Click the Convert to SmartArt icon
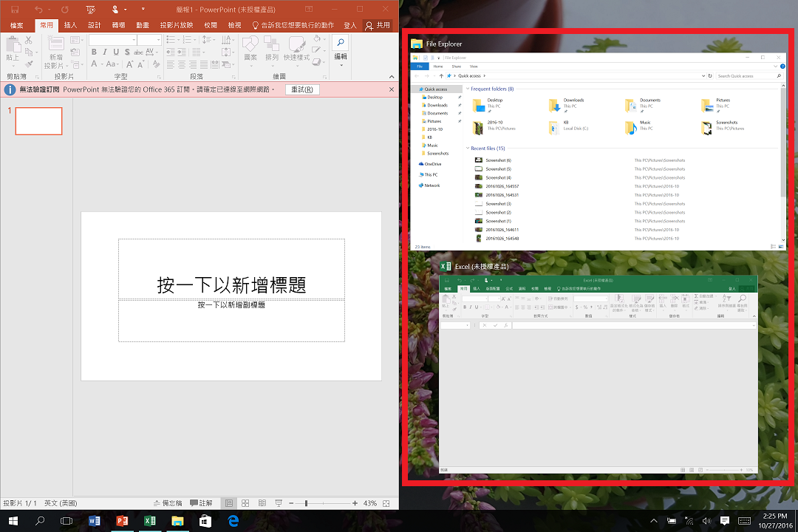Screen dimensions: 798x532 pyautogui.click(x=227, y=65)
